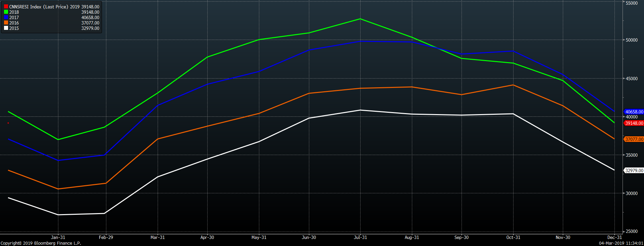Select the blue 2017 legend swatch
This screenshot has width=644, height=246.
[6, 17]
